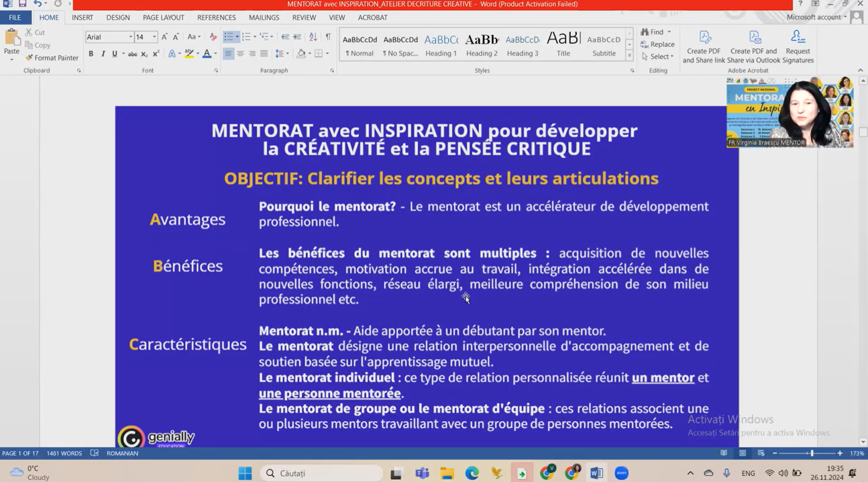
Task: Click Create PDF and Share link
Action: (704, 47)
